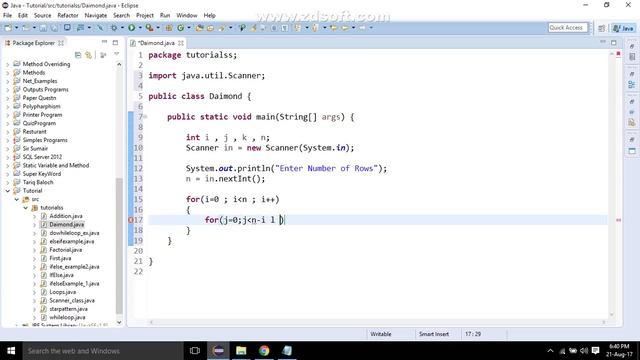Click the Smart Insert status entry
Viewport: 640px width, 360px height.
pos(433,334)
